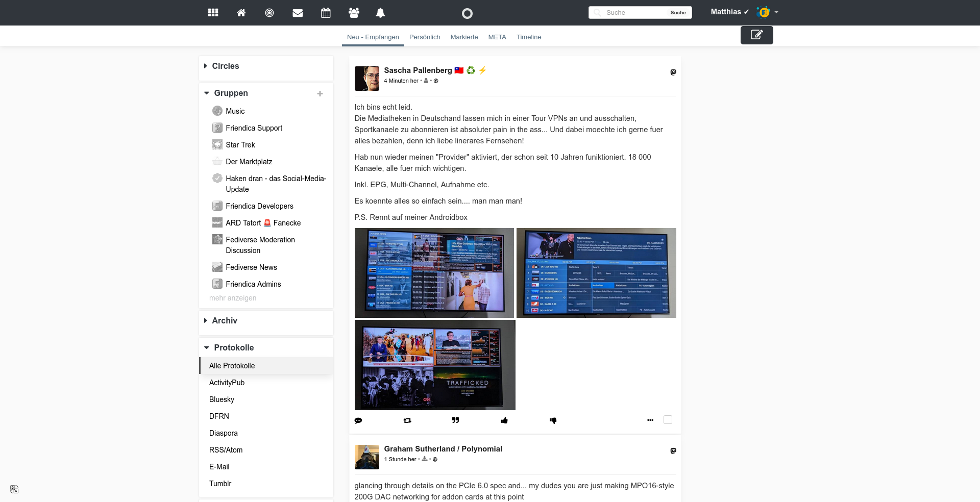
Task: Like Sascha Pallenberg's post with thumbs-up
Action: [x=504, y=420]
